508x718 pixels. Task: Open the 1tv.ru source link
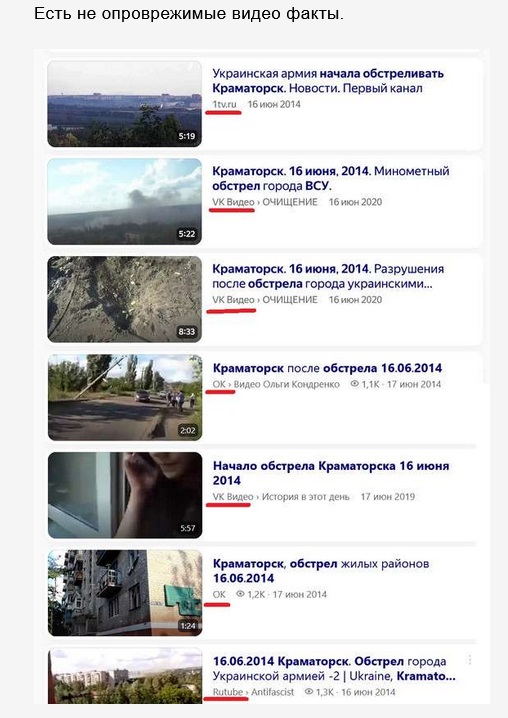coord(224,104)
